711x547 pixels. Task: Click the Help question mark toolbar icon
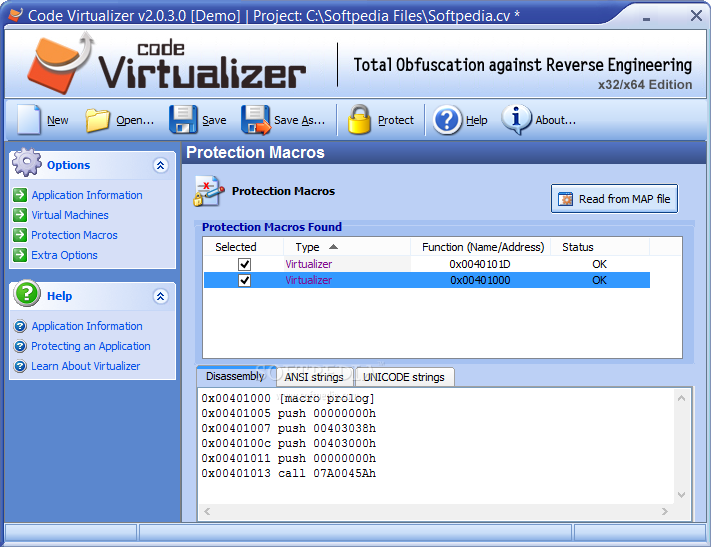[447, 120]
